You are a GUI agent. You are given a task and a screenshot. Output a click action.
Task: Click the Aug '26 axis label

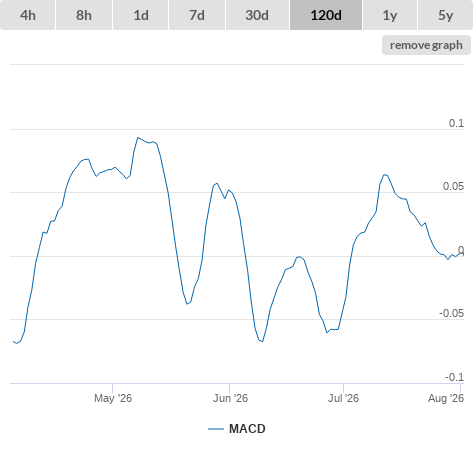tap(446, 398)
